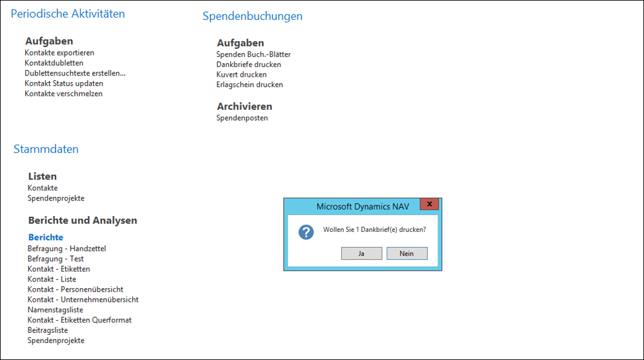The height and width of the screenshot is (360, 644).
Task: Click Ja to confirm printing Dankbriefe
Action: (x=361, y=253)
